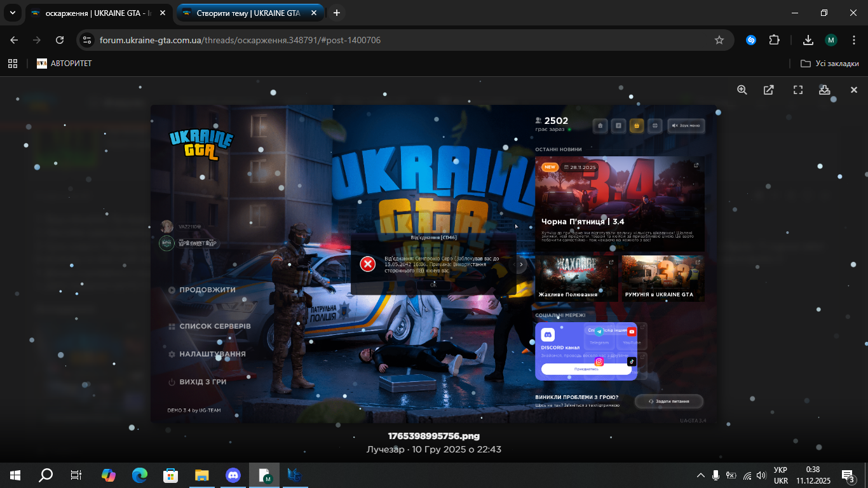
Task: Click the yellow highlighted icon in launcher header
Action: pyautogui.click(x=636, y=126)
